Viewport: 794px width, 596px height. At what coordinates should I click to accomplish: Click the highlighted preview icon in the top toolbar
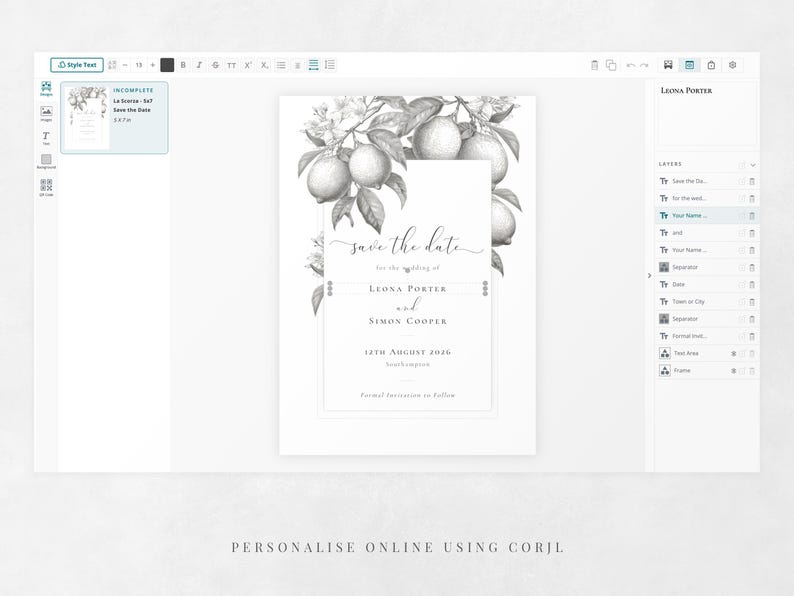[689, 65]
